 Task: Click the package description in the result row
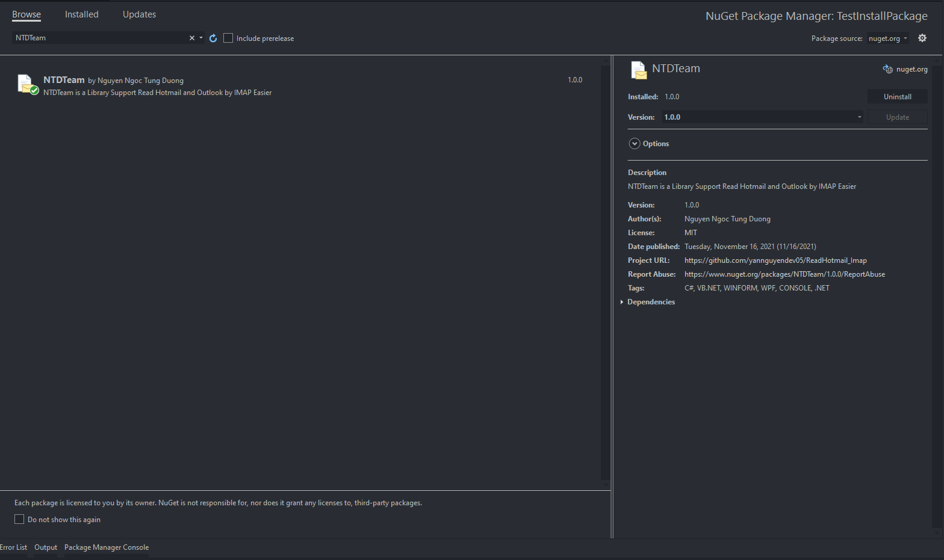[x=157, y=93]
